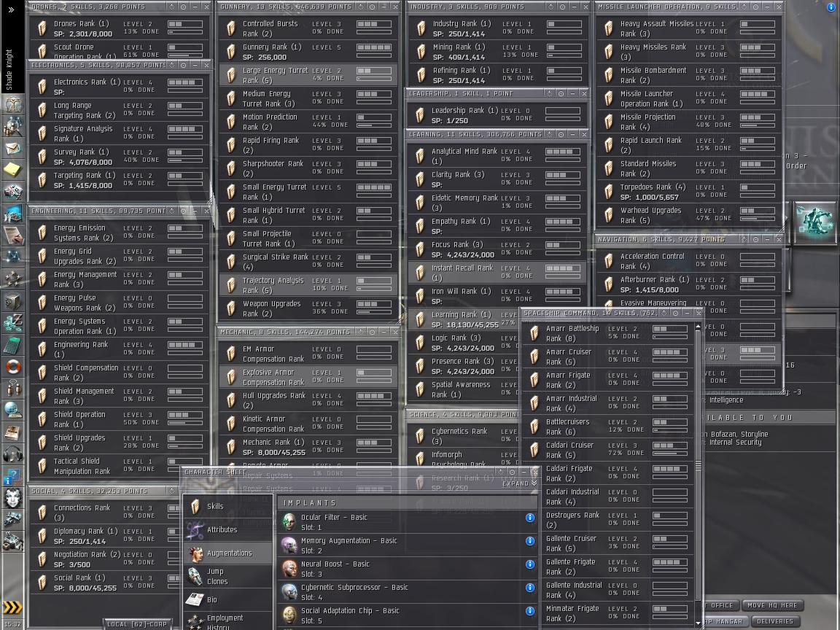
Task: Click the Ocular Filter implant head icon
Action: click(289, 522)
